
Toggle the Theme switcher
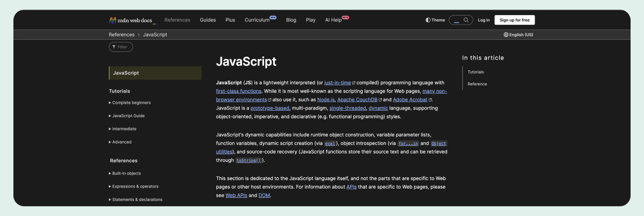(x=435, y=20)
